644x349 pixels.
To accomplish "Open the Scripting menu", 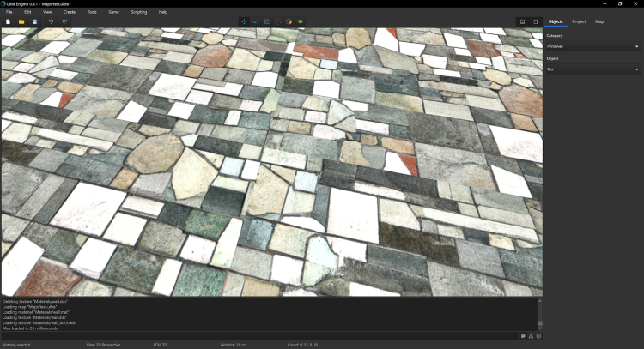I will [x=138, y=12].
